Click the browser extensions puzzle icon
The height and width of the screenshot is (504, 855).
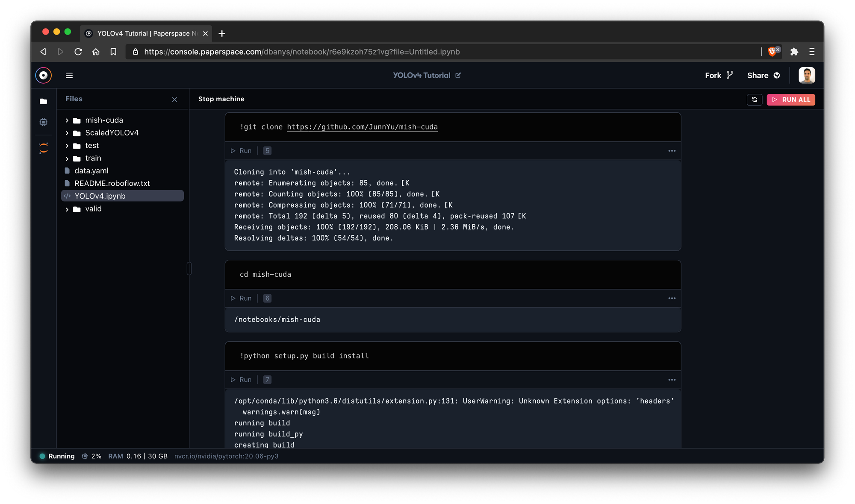(x=794, y=52)
